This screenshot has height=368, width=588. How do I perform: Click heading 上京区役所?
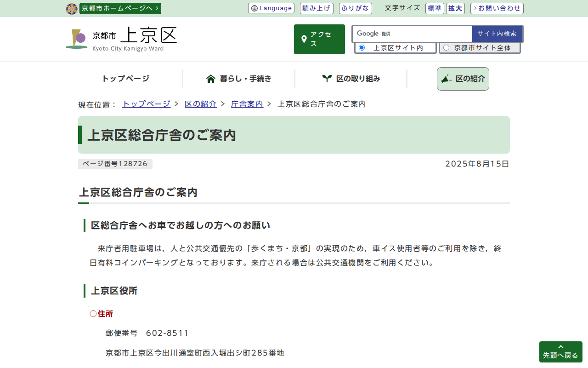114,291
